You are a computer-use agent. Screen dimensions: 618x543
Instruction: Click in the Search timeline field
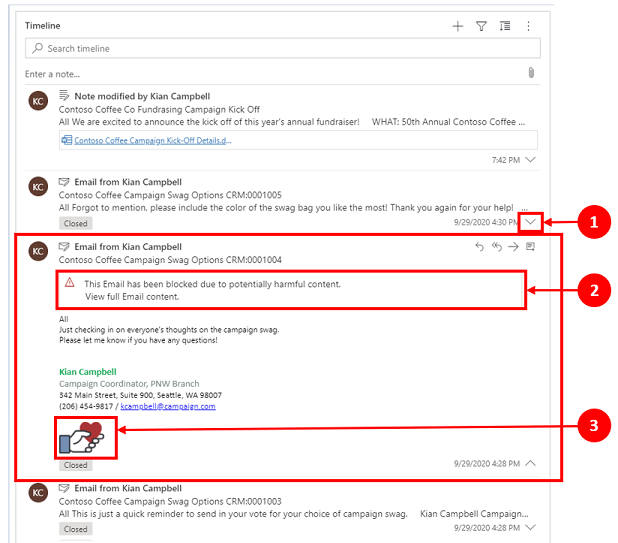(x=283, y=48)
